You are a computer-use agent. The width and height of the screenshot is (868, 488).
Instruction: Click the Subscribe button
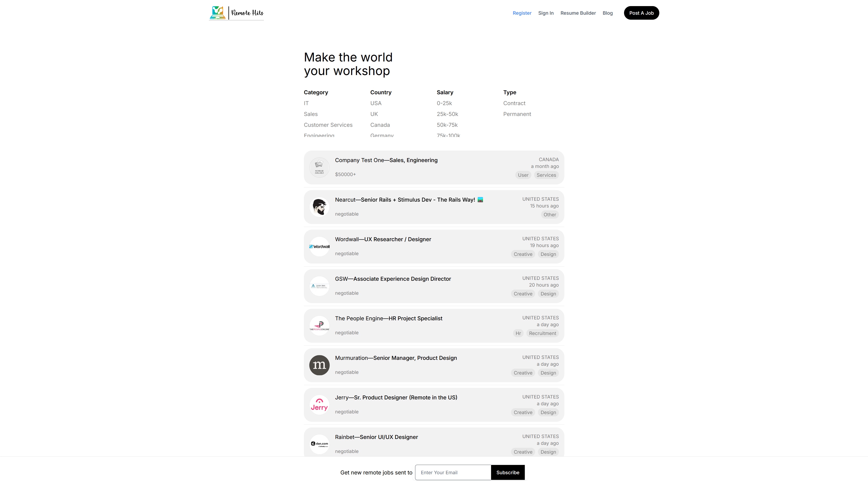[x=507, y=472]
